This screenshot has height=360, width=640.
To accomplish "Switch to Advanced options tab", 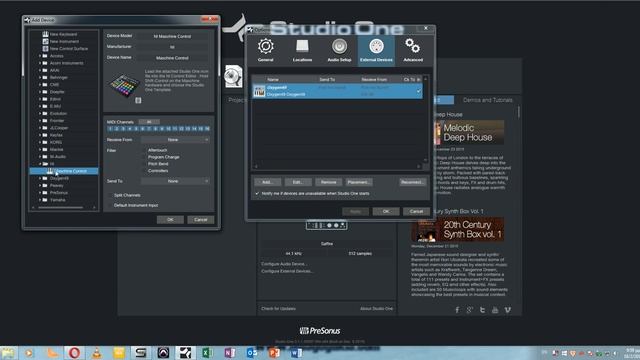I will tap(413, 50).
